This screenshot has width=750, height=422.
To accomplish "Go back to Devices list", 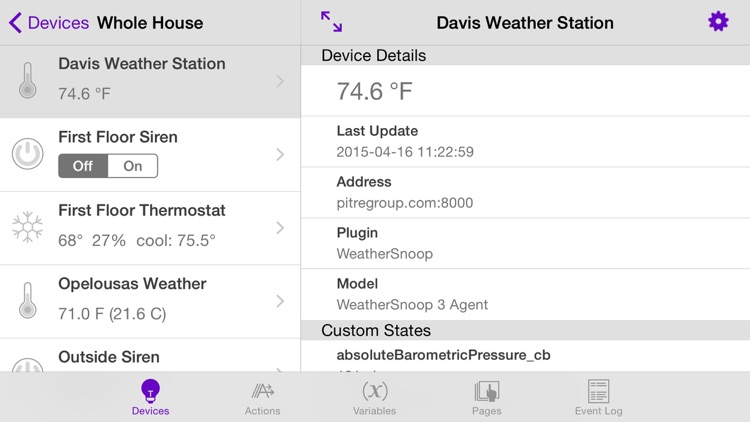I will click(49, 22).
